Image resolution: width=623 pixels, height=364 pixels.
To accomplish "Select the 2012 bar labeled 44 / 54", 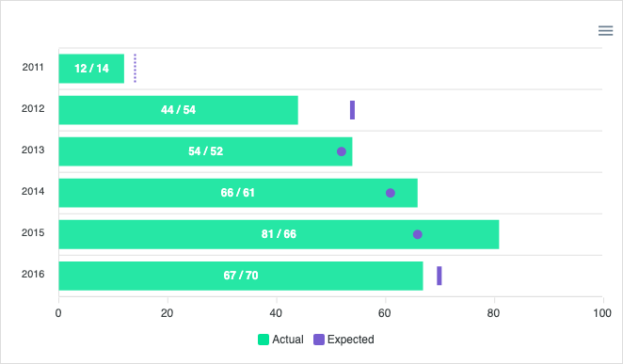I will pyautogui.click(x=179, y=110).
